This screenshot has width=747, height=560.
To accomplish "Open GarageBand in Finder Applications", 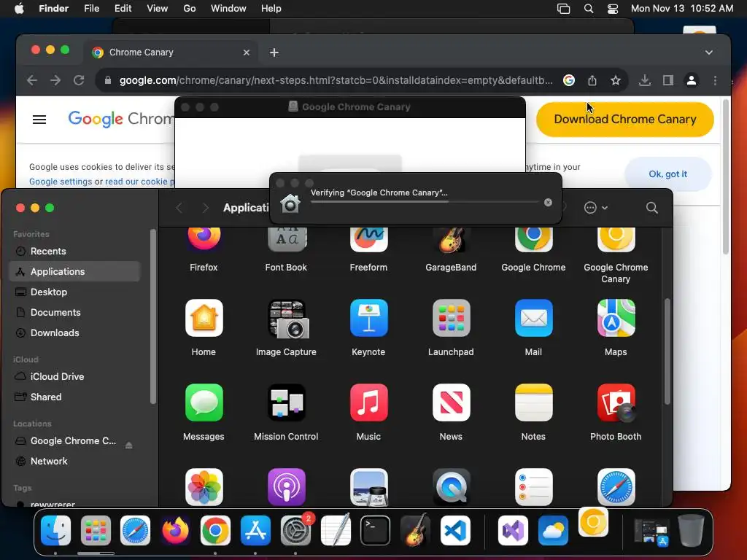I will (x=451, y=239).
